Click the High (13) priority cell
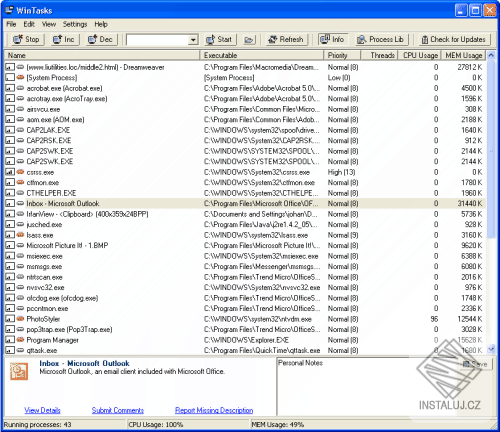 coord(341,172)
